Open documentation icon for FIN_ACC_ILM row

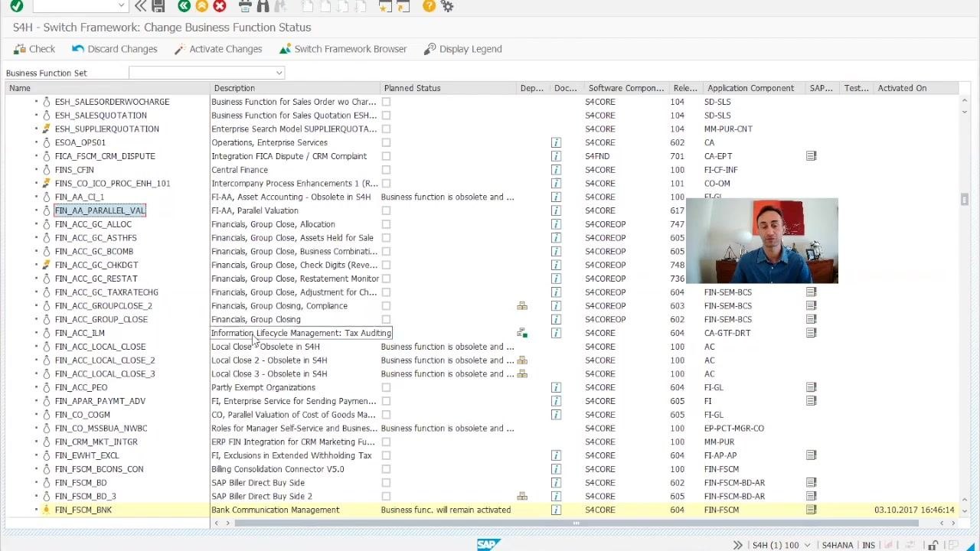[556, 333]
